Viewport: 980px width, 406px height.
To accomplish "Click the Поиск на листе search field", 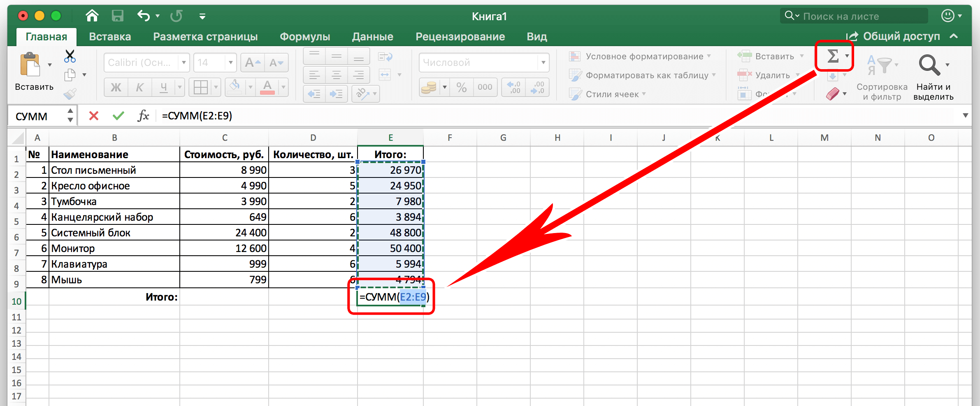I will point(854,16).
